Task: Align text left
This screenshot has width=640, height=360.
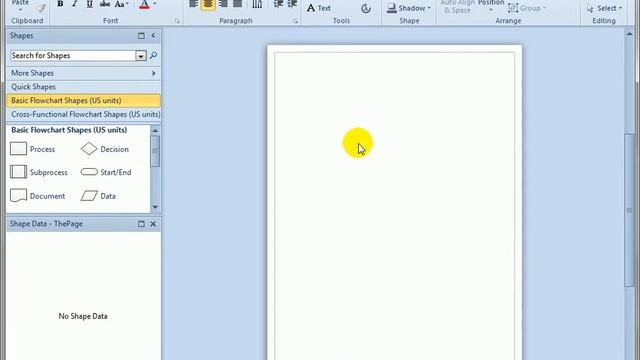Action: point(193,4)
